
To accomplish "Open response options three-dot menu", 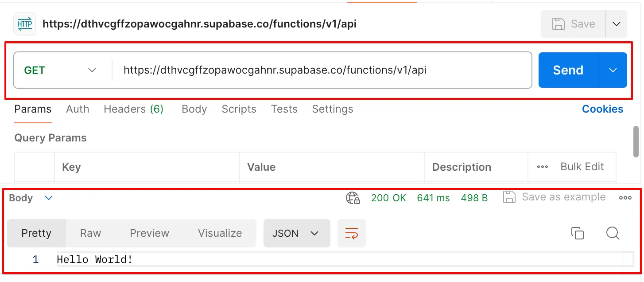I will [x=625, y=198].
